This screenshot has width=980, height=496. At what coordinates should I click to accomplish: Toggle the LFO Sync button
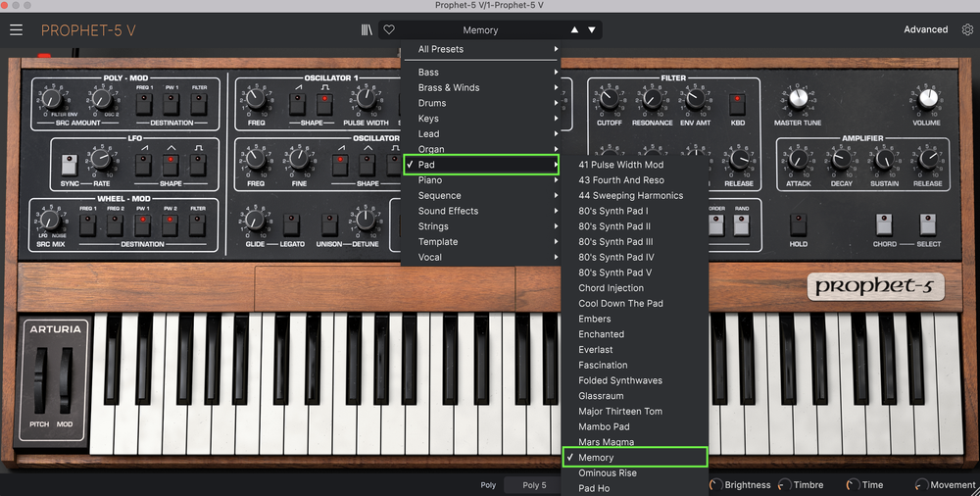[x=70, y=165]
